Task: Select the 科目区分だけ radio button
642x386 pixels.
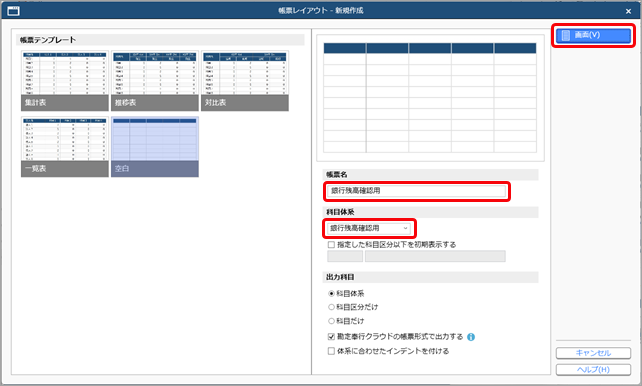Action: (331, 307)
